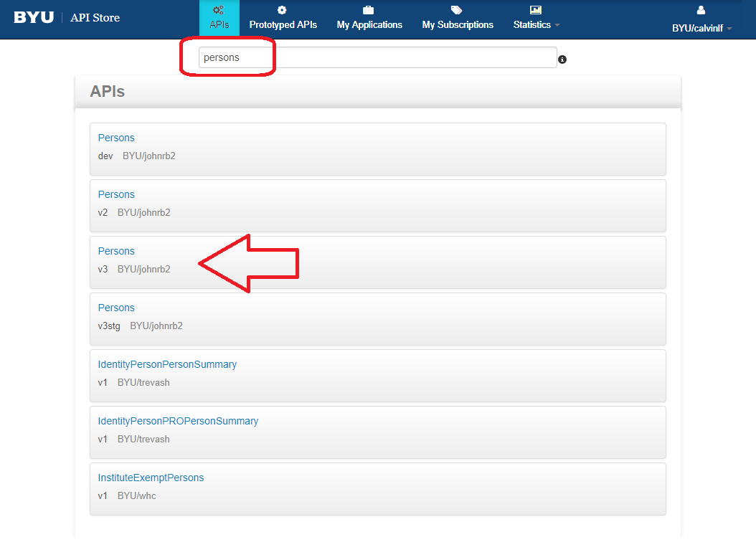This screenshot has height=560, width=756.
Task: Click BYU/johnrb2 provider on dev row
Action: pyautogui.click(x=149, y=156)
